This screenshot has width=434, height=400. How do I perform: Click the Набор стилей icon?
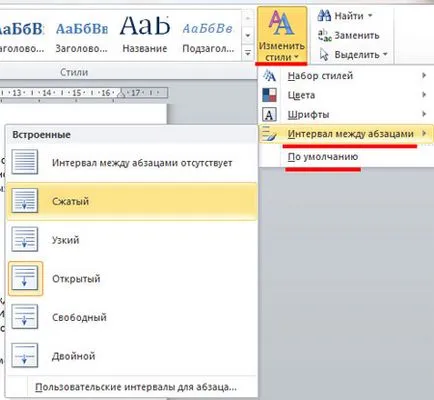[269, 76]
